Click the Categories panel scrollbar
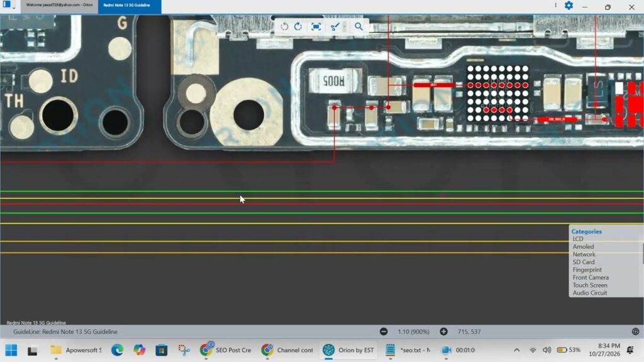644x362 pixels. (642, 254)
